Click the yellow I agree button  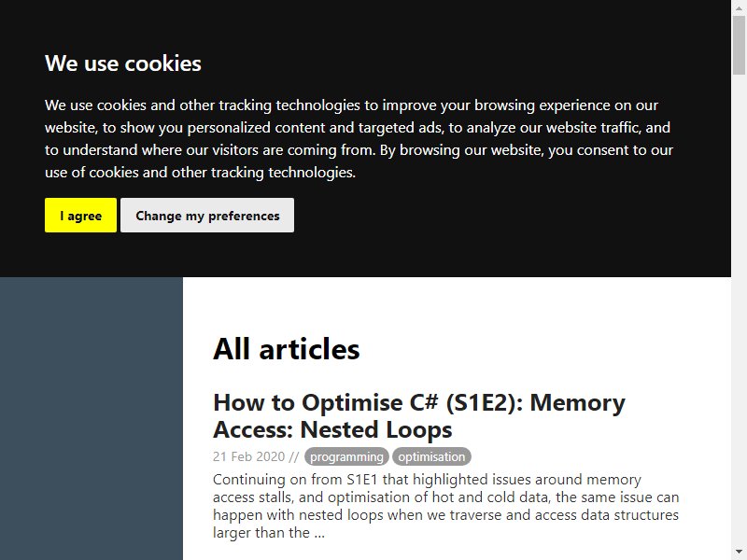(x=80, y=216)
